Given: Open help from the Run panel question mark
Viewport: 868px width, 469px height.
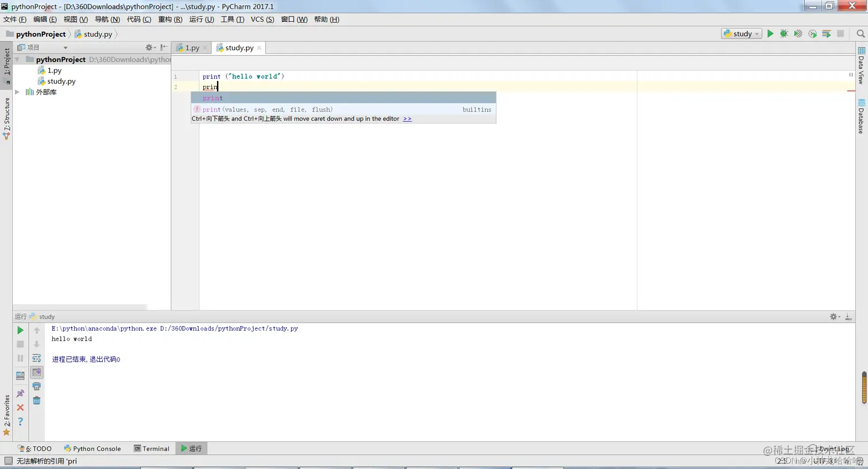Looking at the screenshot, I should tap(20, 421).
